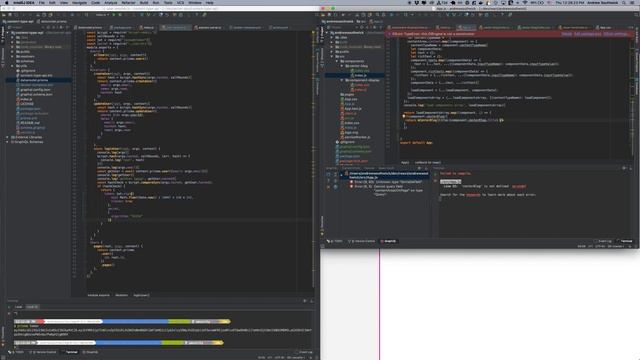This screenshot has width=640, height=360.
Task: Click the right editor vertical scrollbar
Action: [x=633, y=98]
